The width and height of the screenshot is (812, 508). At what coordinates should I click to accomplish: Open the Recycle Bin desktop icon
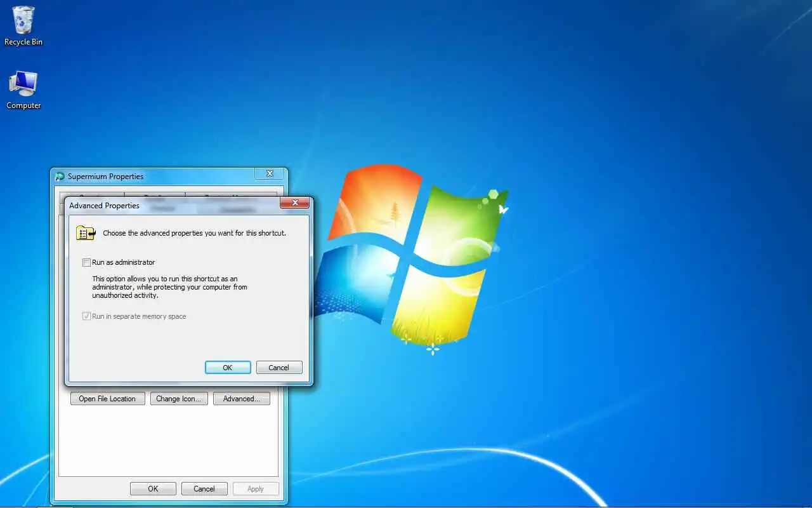click(x=23, y=26)
